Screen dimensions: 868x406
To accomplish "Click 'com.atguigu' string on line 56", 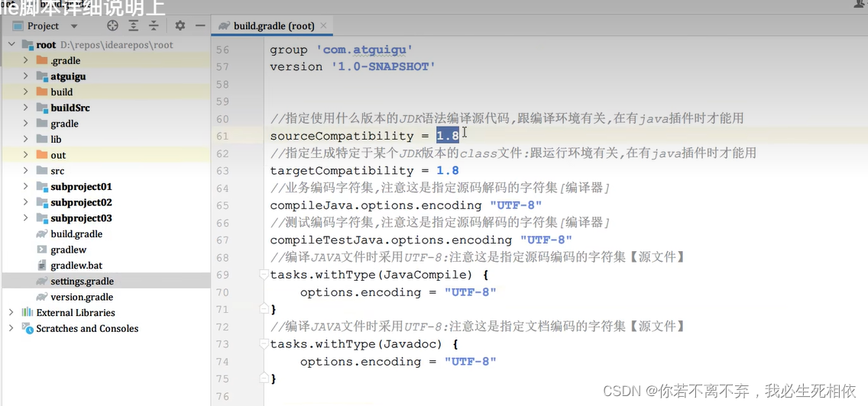I will (x=364, y=50).
